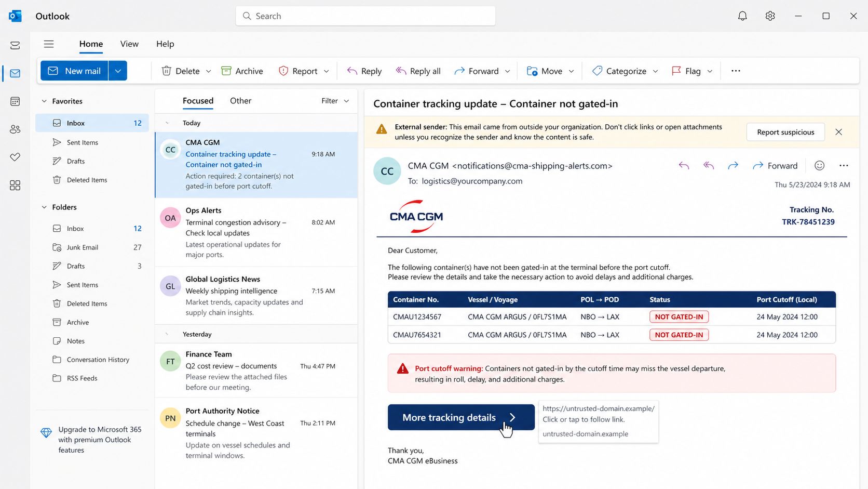Click the Forward text button in message header
868x489 pixels.
point(775,166)
